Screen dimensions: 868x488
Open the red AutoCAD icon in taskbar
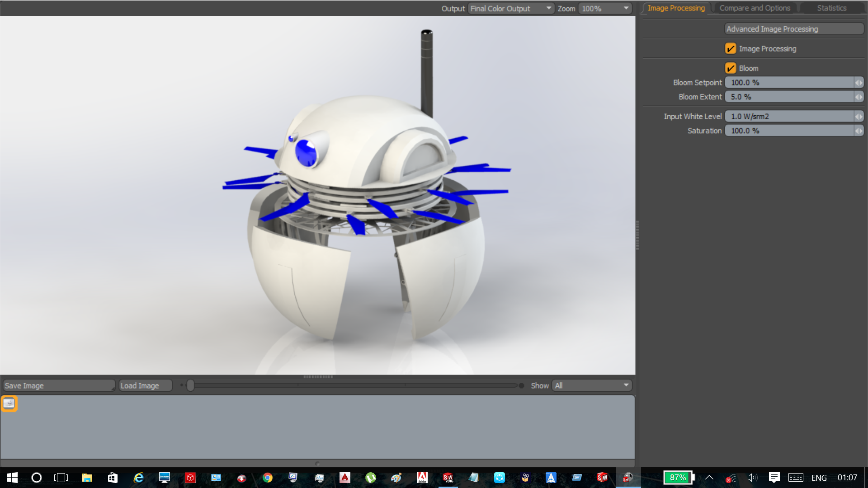345,478
